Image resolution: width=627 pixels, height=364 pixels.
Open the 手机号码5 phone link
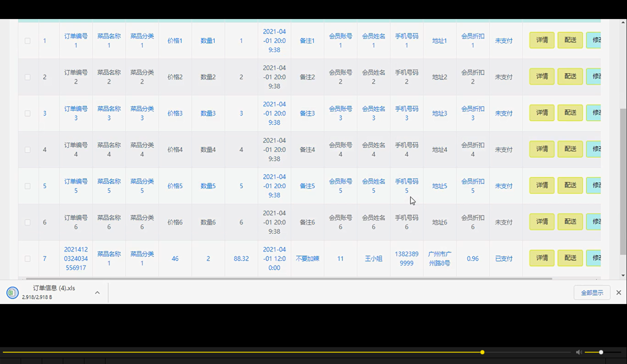(x=406, y=186)
